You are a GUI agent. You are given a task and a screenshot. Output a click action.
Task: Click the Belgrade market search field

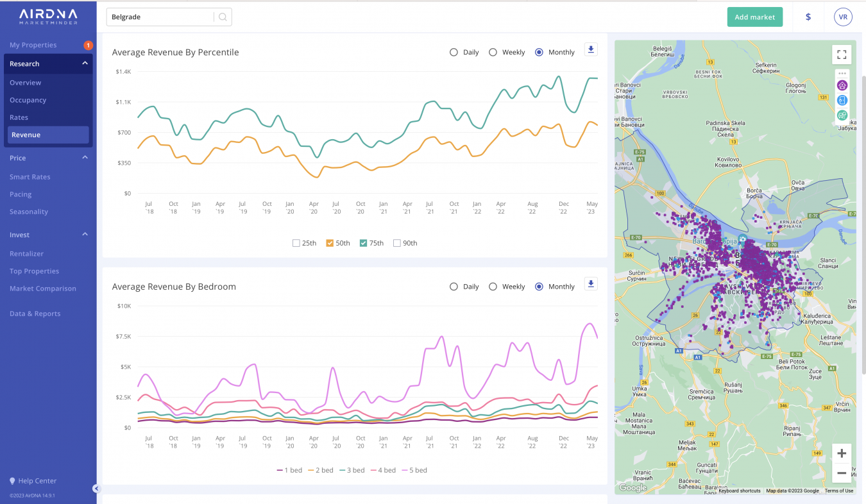pyautogui.click(x=160, y=17)
